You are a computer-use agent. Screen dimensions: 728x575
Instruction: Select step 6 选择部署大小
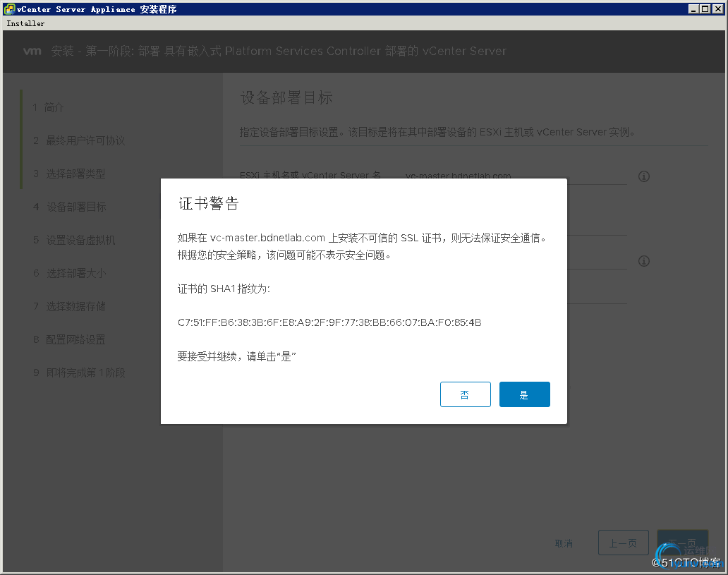coord(70,273)
